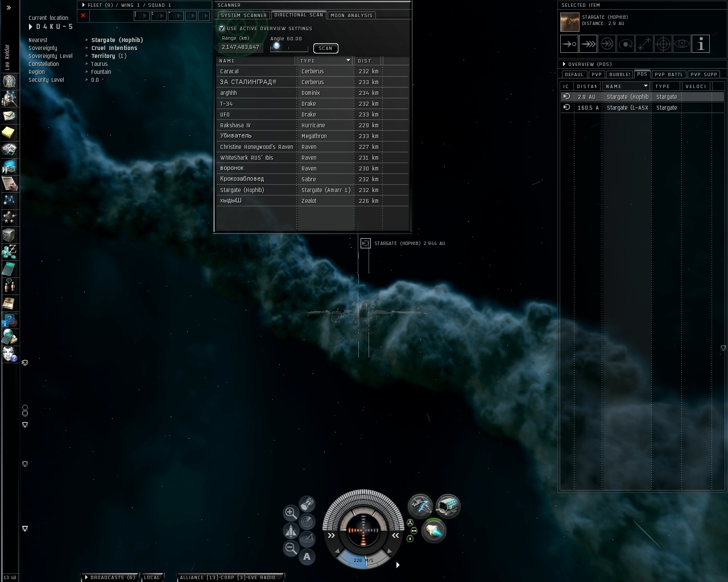Screen dimensions: 728x582
Task: Open Cruel Intentions sovereignty link
Action: click(x=114, y=48)
